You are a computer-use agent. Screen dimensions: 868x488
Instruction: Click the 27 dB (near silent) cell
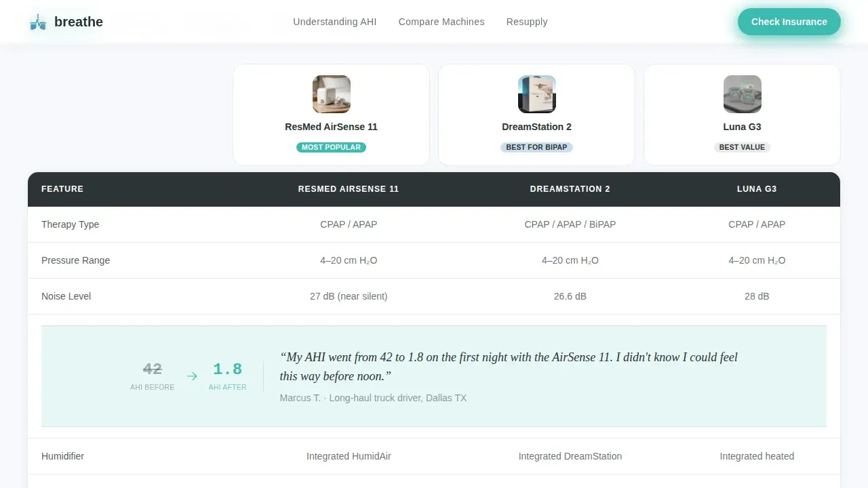point(349,296)
